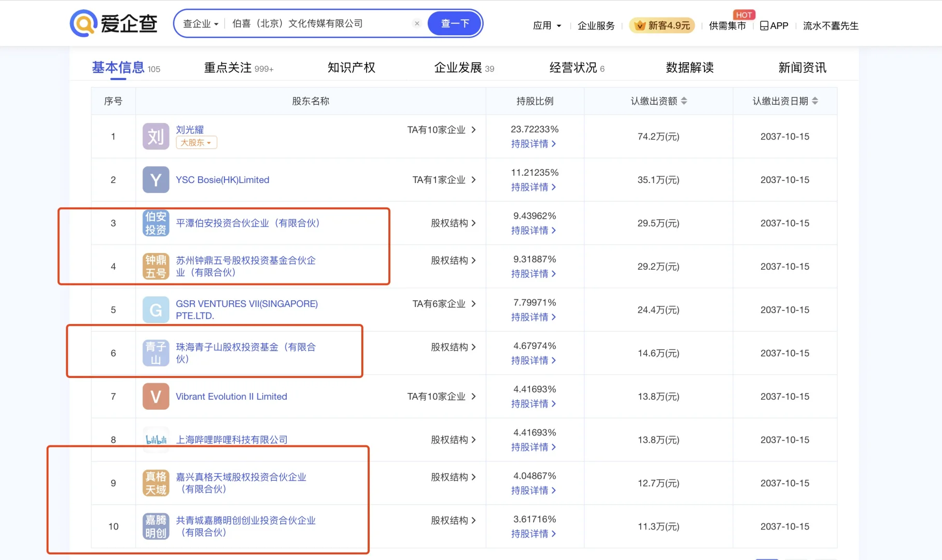Image resolution: width=942 pixels, height=560 pixels.
Task: Click the 嘉腾明创 logo icon
Action: coord(156,527)
